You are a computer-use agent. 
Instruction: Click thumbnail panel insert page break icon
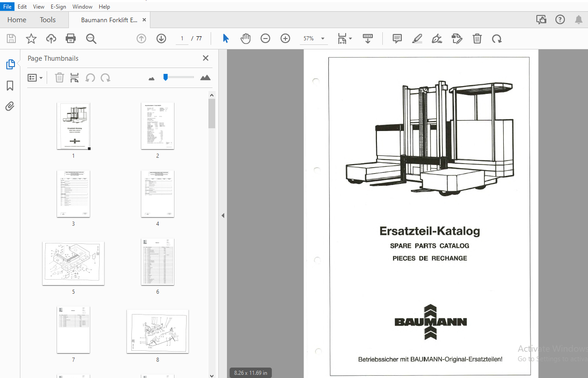[75, 78]
